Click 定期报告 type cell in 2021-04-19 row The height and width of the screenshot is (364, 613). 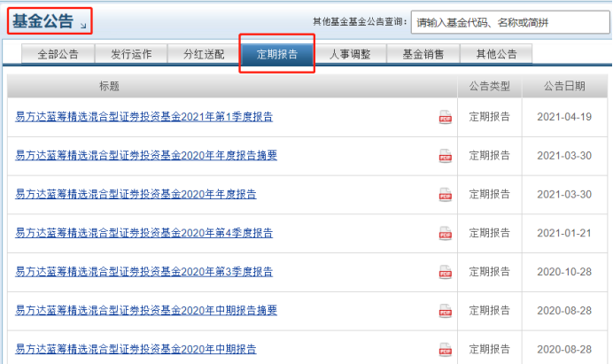tap(490, 117)
